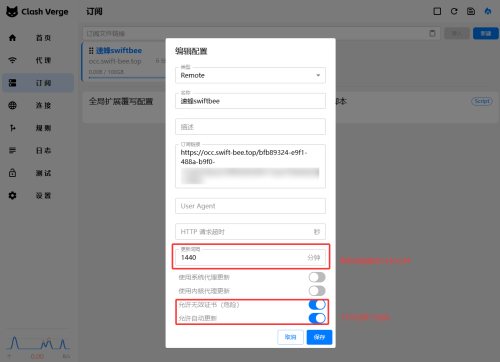
Task: Click the 保存 save button
Action: coord(319,337)
